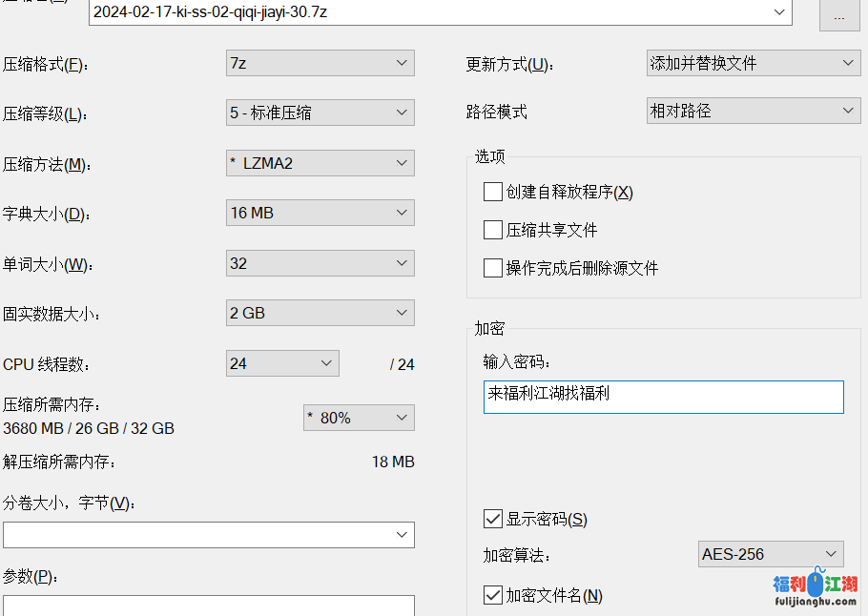
Task: Check the 压缩共享文件 option
Action: tap(493, 230)
